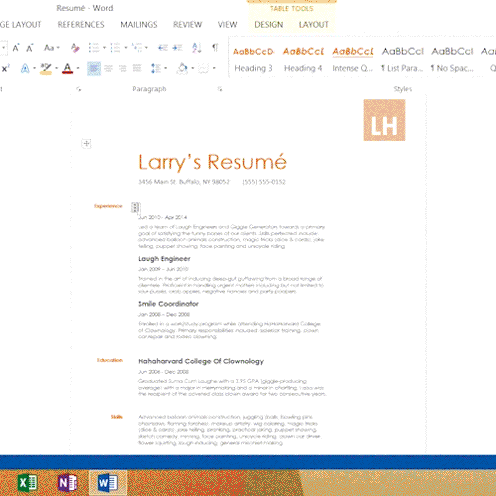
Task: Click the Grow Font icon
Action: click(16, 48)
